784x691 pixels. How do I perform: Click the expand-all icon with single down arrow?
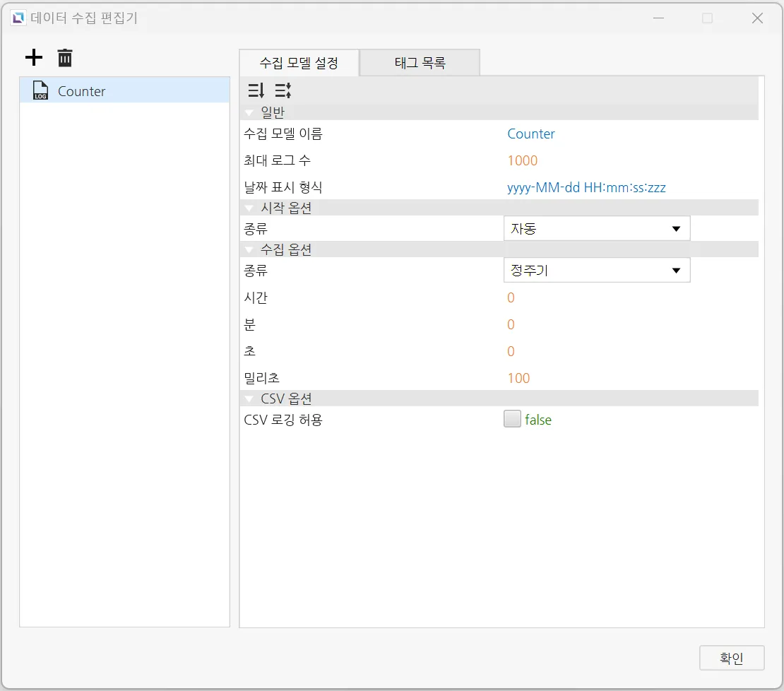click(x=256, y=90)
